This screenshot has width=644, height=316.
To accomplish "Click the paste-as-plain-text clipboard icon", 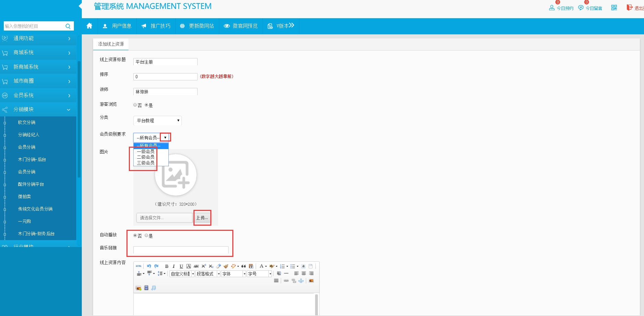I will coord(251,266).
